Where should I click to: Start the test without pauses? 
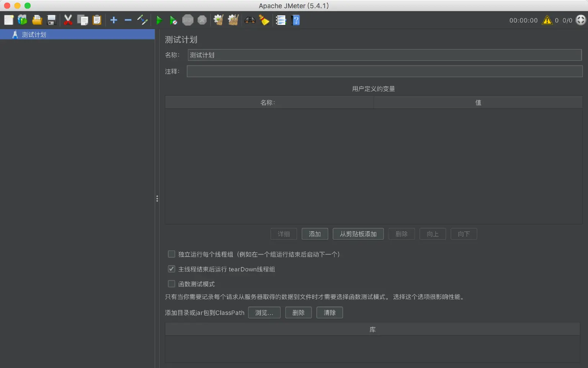point(173,20)
